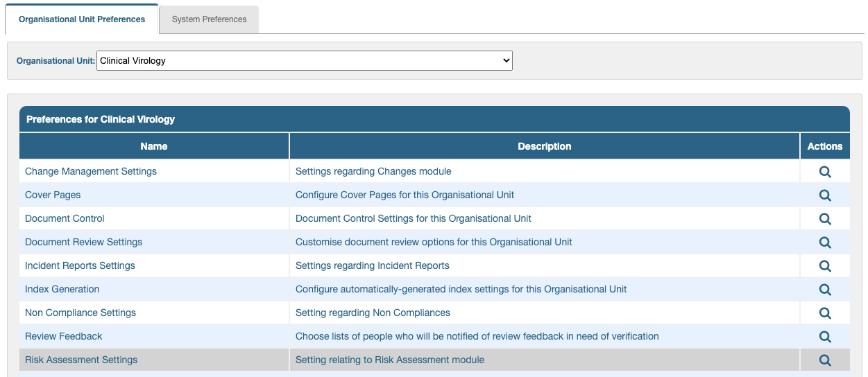Open Index Generation with its magnifier icon
The image size is (868, 377).
click(x=824, y=290)
